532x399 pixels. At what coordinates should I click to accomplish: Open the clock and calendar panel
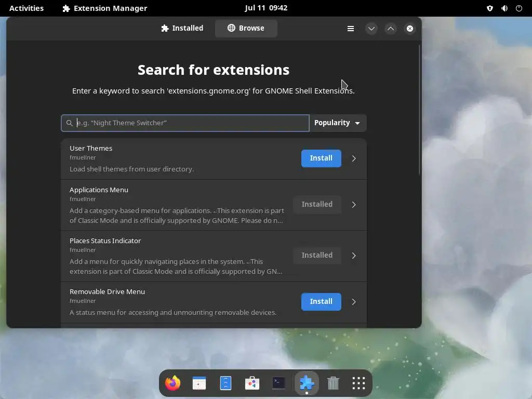pos(266,8)
